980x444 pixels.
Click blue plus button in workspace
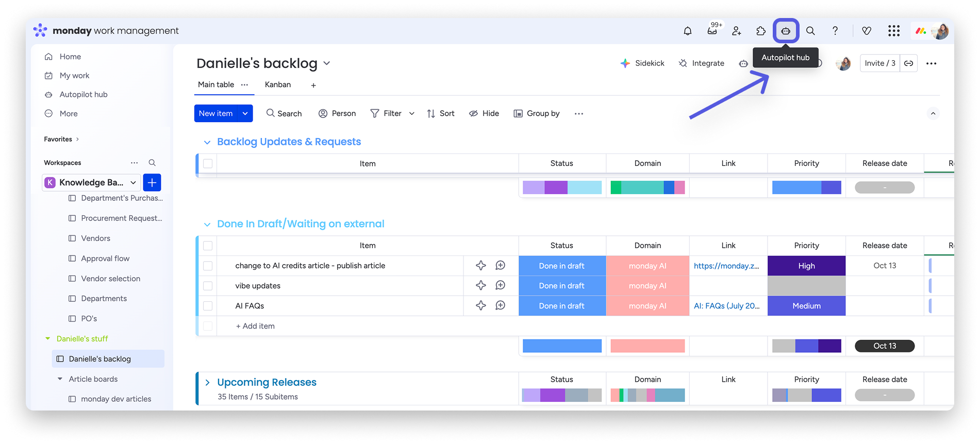pos(152,182)
